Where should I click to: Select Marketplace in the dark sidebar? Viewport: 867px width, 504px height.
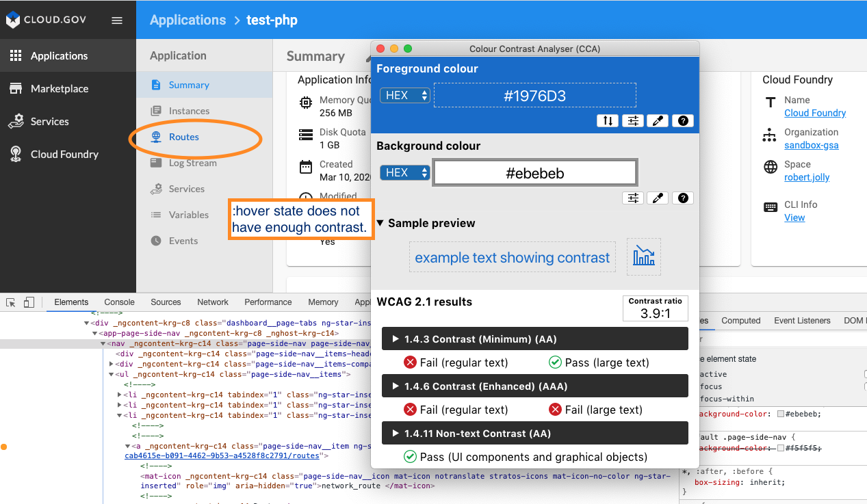pyautogui.click(x=68, y=89)
